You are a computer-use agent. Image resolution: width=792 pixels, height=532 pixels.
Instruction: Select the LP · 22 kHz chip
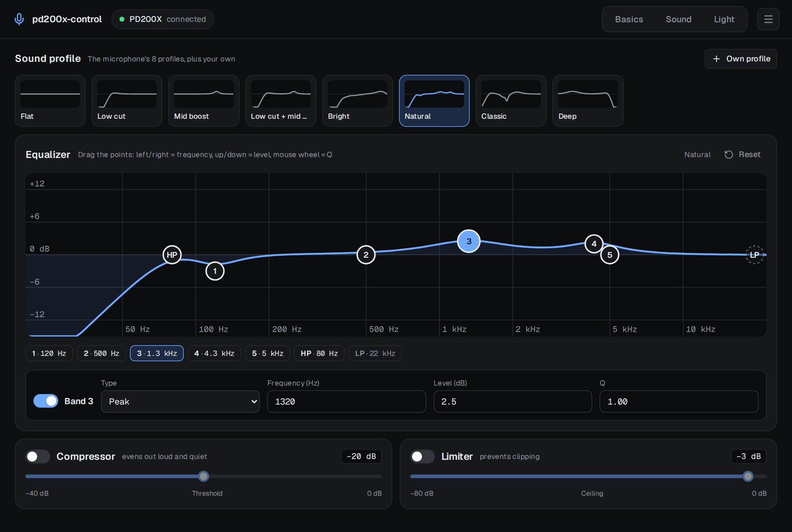375,353
